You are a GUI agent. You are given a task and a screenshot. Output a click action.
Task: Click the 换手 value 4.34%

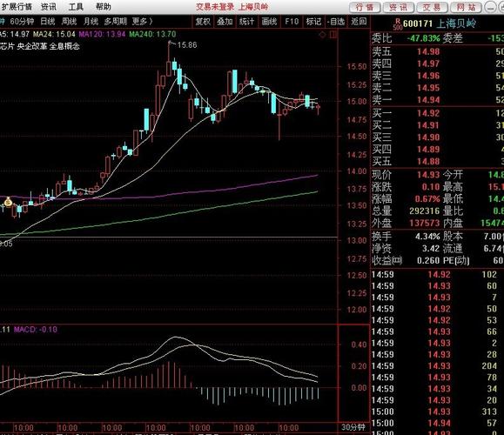427,237
